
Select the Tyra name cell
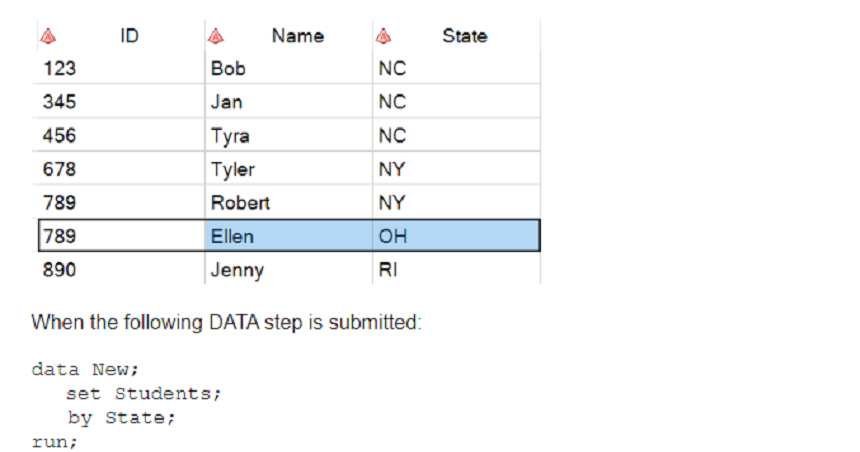(288, 135)
